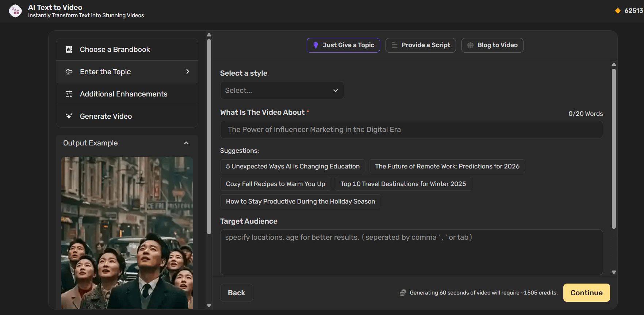Click the Generate Video sparkle icon

pyautogui.click(x=69, y=116)
